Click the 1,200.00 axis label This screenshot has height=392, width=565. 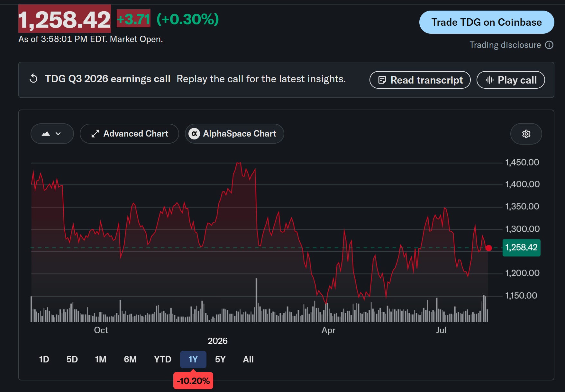[523, 273]
